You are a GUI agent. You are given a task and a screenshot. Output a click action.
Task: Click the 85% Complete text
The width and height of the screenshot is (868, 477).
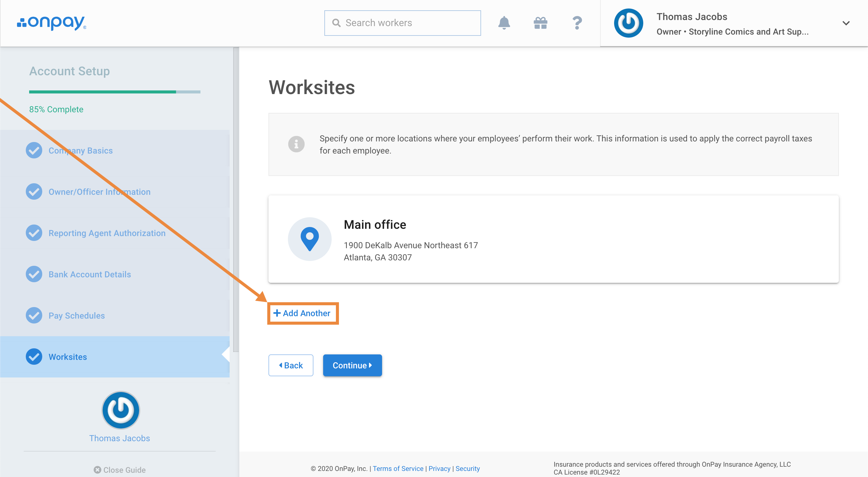click(x=56, y=110)
